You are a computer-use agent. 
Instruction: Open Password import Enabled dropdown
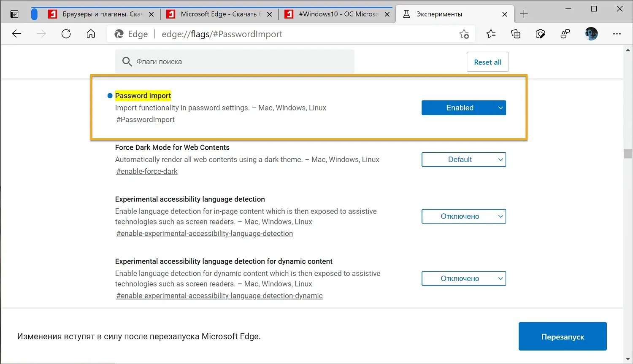pyautogui.click(x=463, y=108)
